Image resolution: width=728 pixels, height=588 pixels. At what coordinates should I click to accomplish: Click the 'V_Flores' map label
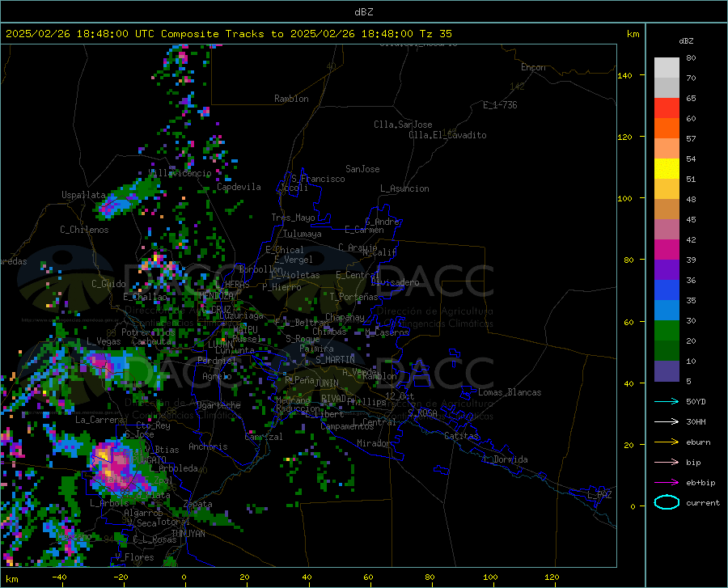pos(134,557)
